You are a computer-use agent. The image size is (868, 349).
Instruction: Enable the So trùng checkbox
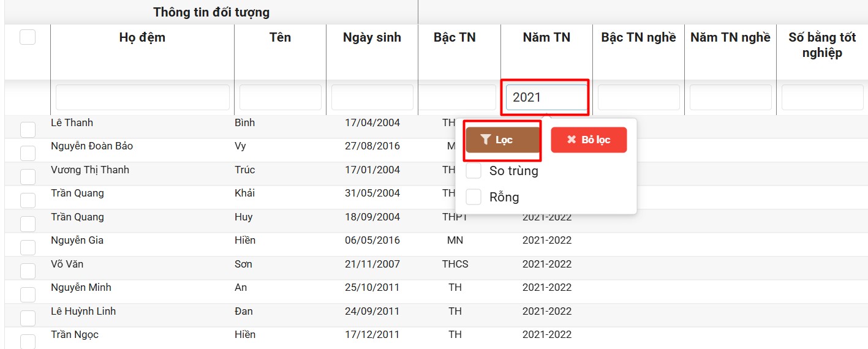click(474, 171)
